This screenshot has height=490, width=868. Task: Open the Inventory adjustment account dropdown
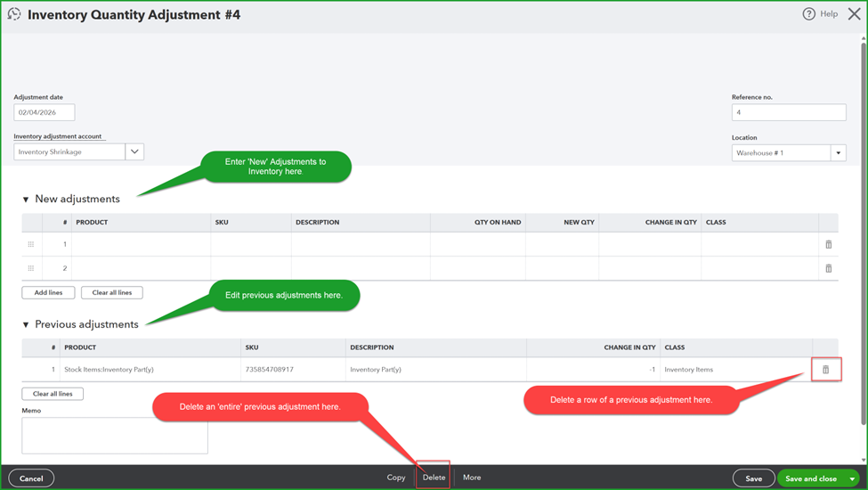pos(134,151)
